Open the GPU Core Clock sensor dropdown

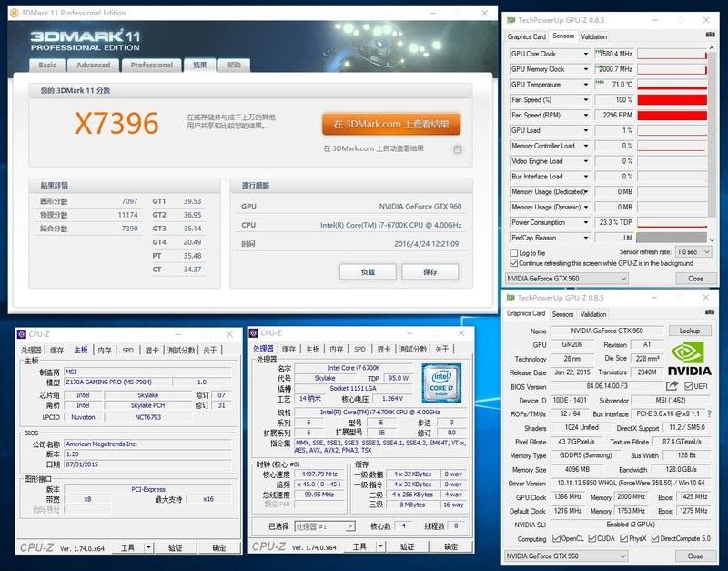tap(586, 54)
